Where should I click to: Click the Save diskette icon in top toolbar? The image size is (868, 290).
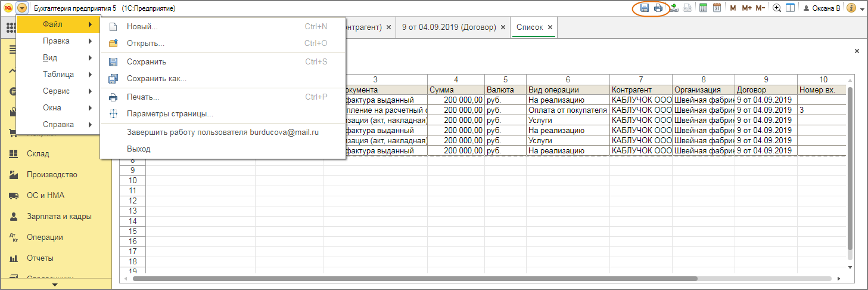pyautogui.click(x=644, y=8)
